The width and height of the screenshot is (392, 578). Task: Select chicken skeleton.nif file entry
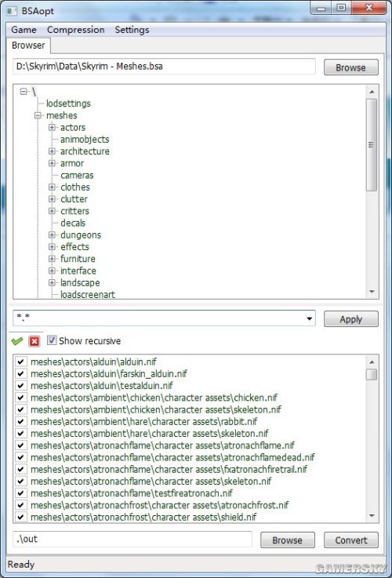(x=156, y=409)
